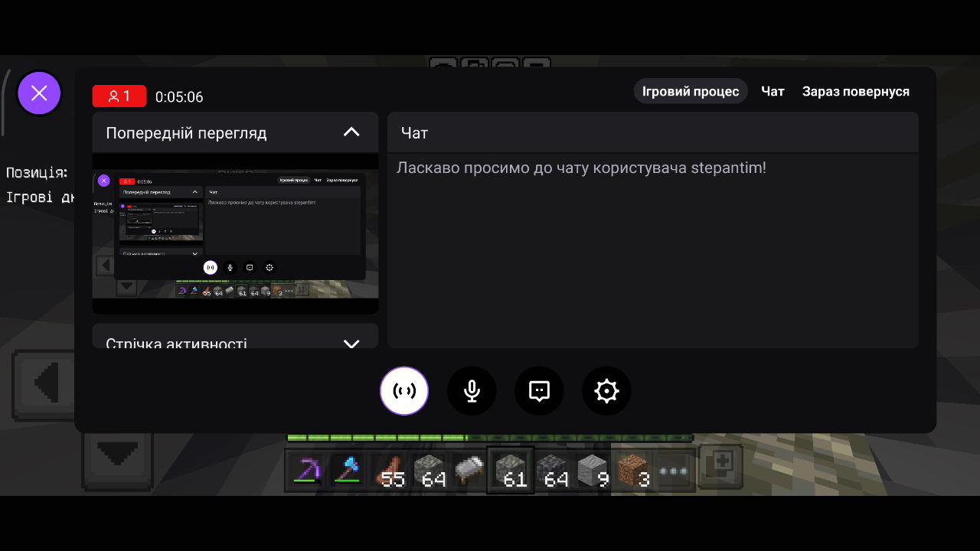Open the microphone control icon
Viewport: 980px width, 551px height.
click(472, 391)
